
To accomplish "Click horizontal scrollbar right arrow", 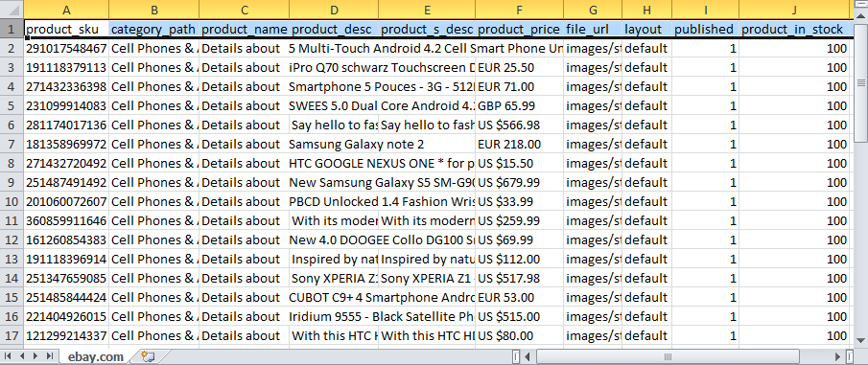I will [838, 356].
